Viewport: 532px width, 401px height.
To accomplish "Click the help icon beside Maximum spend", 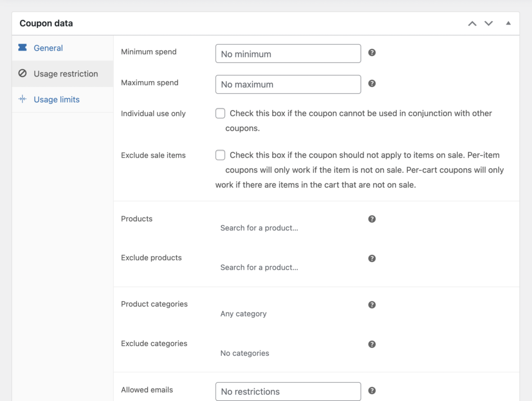I will [372, 83].
